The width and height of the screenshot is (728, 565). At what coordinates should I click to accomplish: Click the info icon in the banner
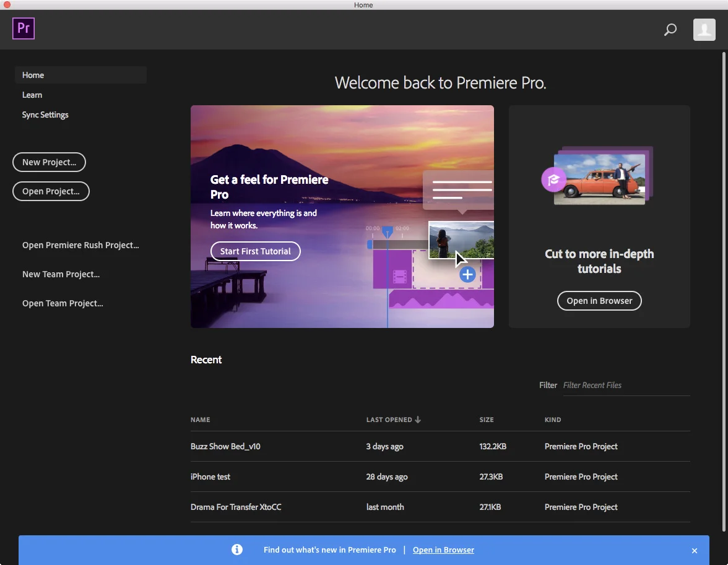point(237,550)
